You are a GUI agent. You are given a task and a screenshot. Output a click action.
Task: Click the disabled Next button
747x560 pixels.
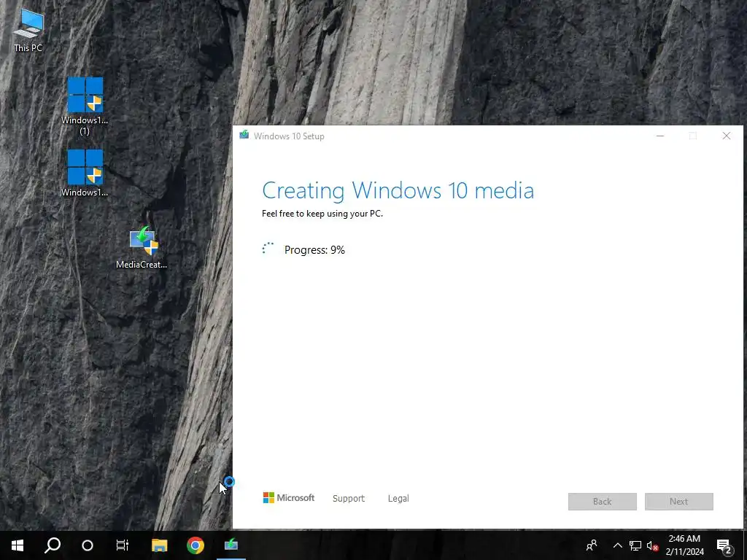click(x=679, y=502)
